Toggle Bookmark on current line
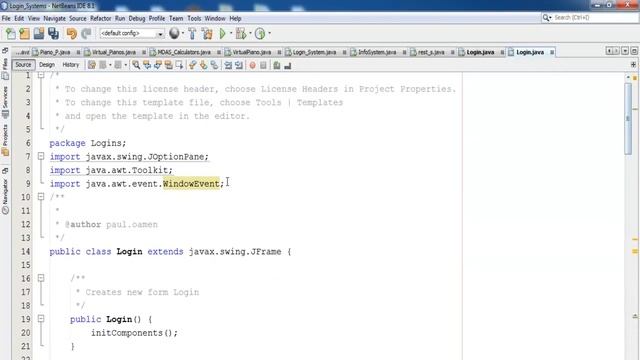 pyautogui.click(x=214, y=65)
